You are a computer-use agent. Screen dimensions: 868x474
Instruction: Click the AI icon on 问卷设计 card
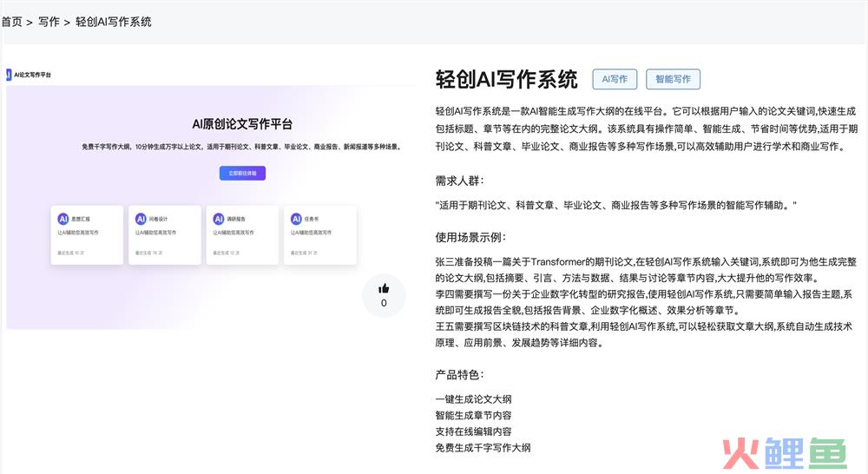point(141,219)
